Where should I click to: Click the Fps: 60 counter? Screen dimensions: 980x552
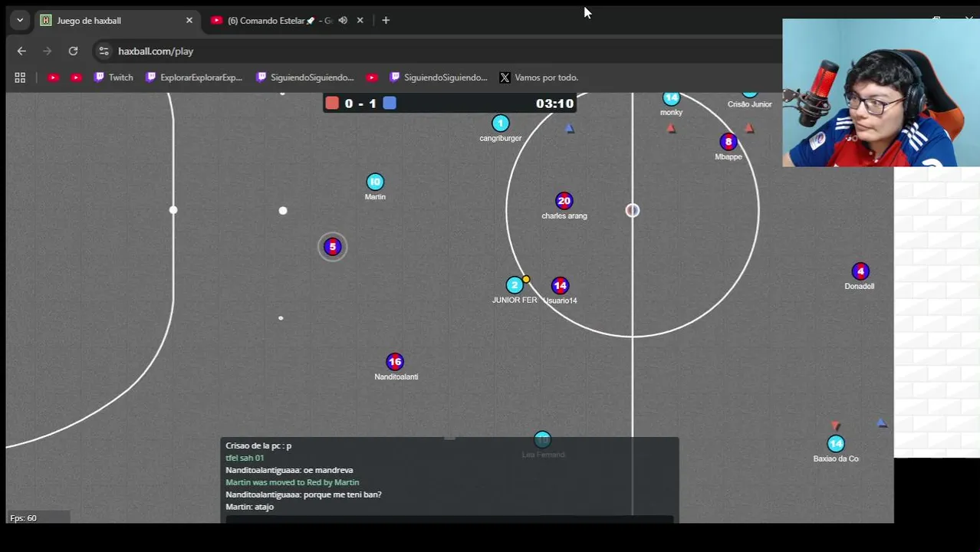point(23,518)
